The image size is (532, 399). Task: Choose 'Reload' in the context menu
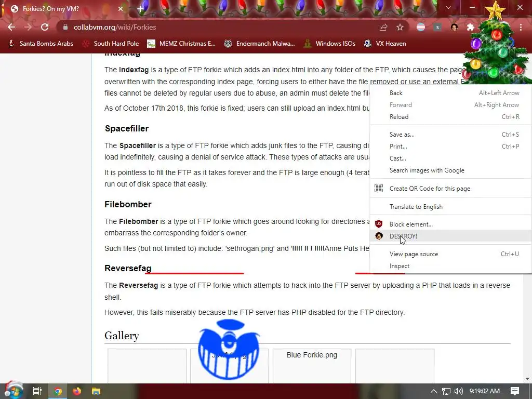tap(451, 117)
